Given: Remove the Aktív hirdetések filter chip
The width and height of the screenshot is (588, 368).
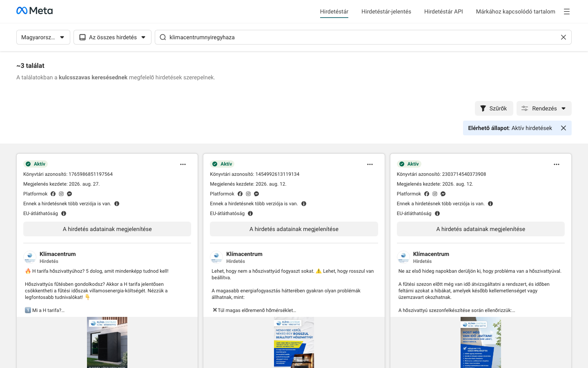Looking at the screenshot, I should 563,128.
